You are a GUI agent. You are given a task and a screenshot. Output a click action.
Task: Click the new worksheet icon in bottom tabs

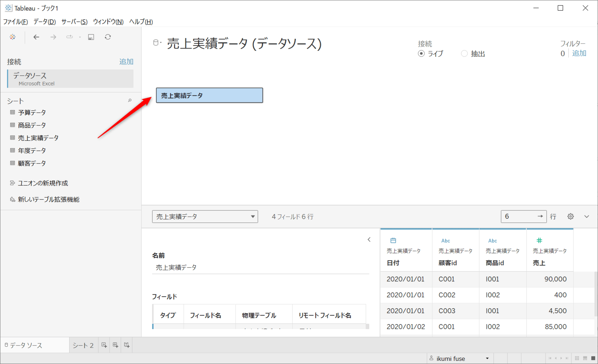point(104,345)
